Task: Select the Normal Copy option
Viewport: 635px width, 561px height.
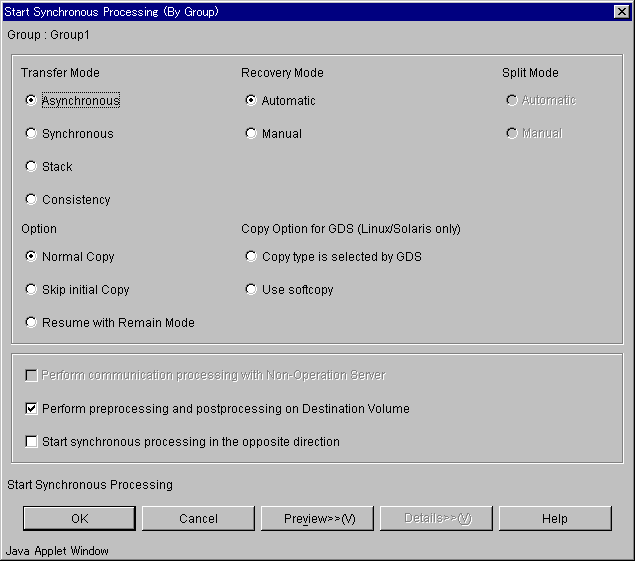Action: (x=31, y=256)
